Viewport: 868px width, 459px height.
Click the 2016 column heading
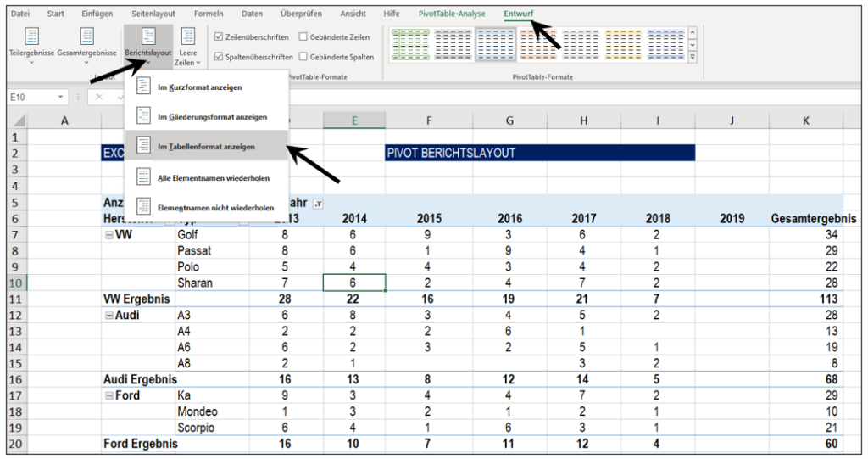(x=509, y=219)
